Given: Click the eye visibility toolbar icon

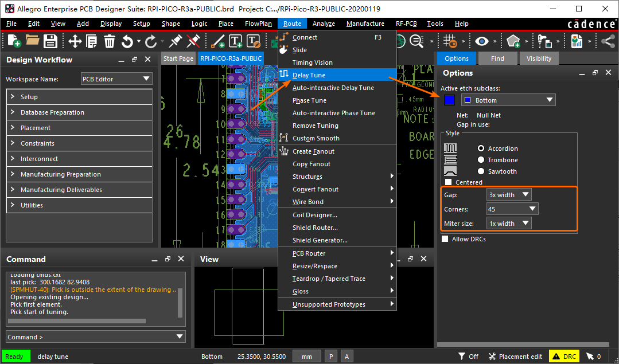Looking at the screenshot, I should 481,41.
